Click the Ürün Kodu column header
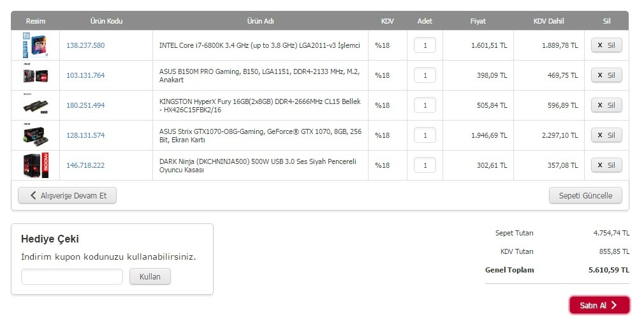Image resolution: width=644 pixels, height=328 pixels. [x=106, y=21]
